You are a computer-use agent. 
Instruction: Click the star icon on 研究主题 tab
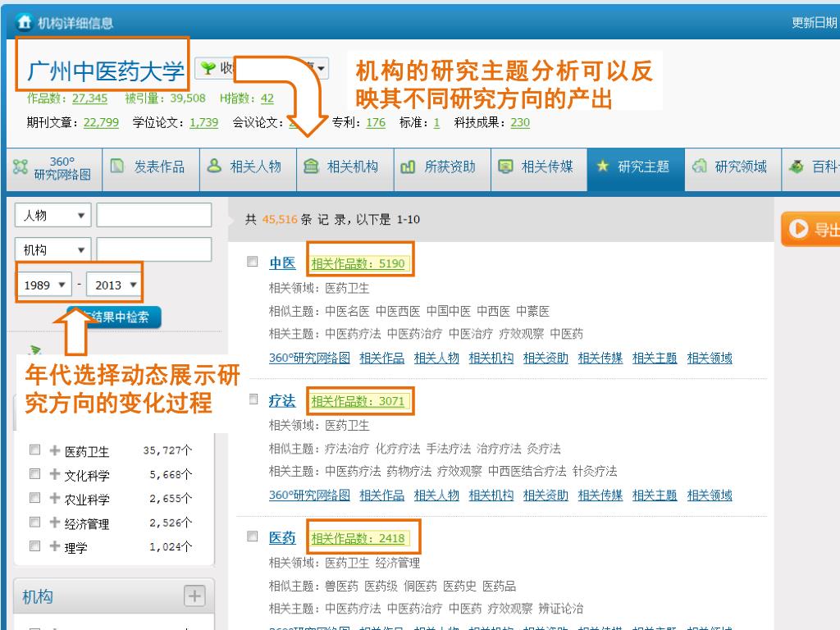[603, 166]
